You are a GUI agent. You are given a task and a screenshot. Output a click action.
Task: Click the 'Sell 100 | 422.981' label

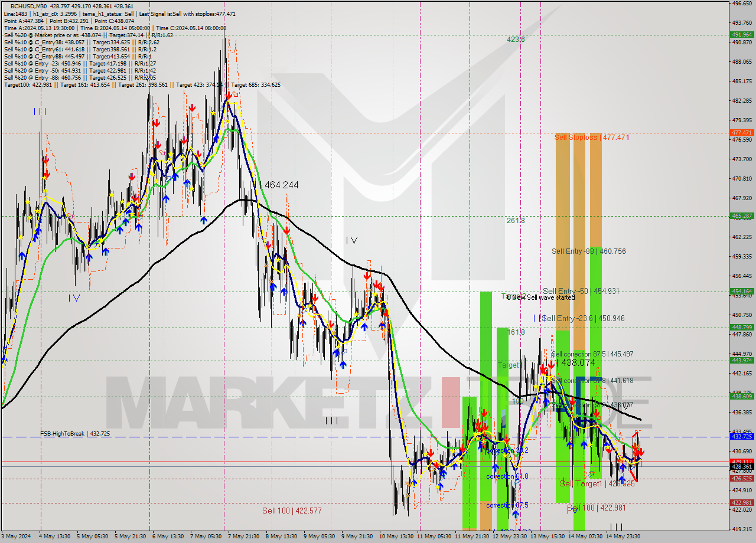[x=596, y=508]
